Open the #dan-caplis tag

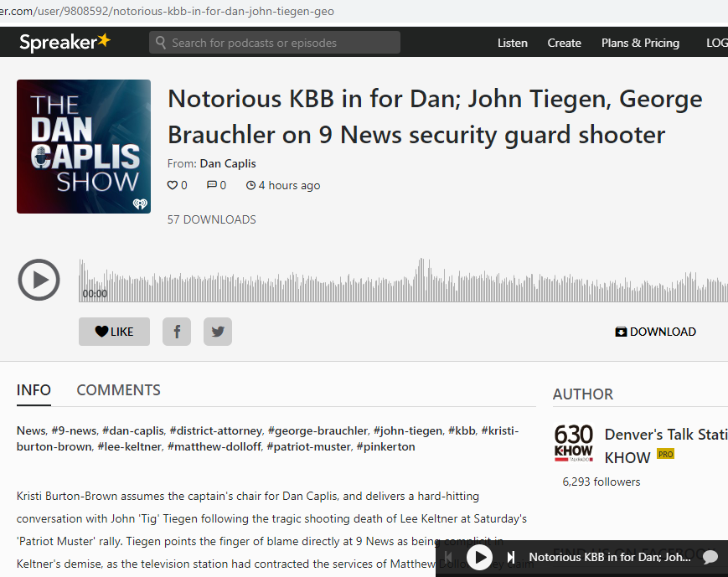133,430
